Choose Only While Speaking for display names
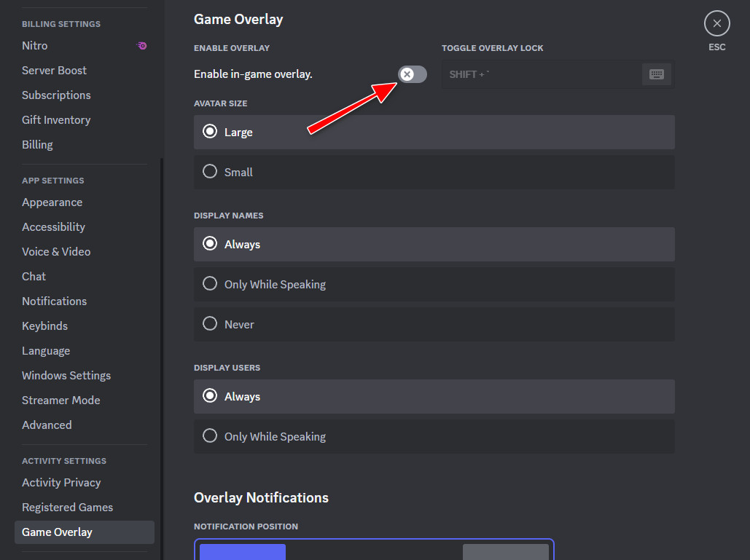The image size is (750, 560). click(211, 284)
